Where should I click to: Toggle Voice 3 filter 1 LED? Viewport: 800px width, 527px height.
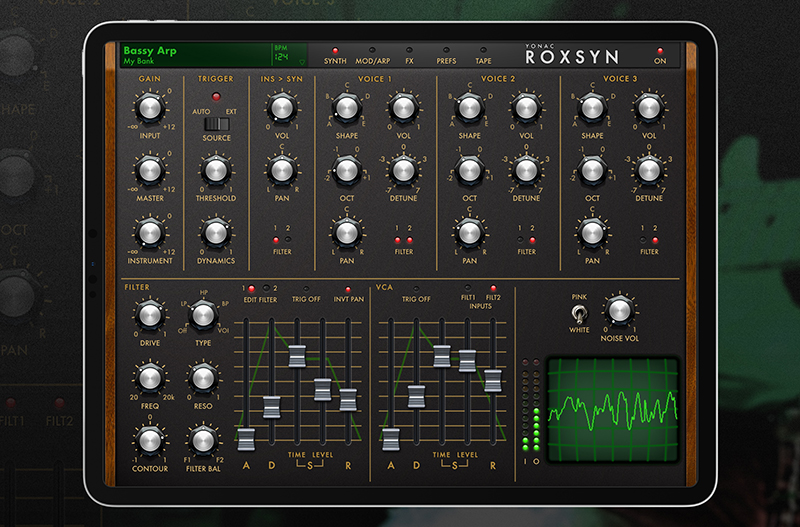(643, 240)
